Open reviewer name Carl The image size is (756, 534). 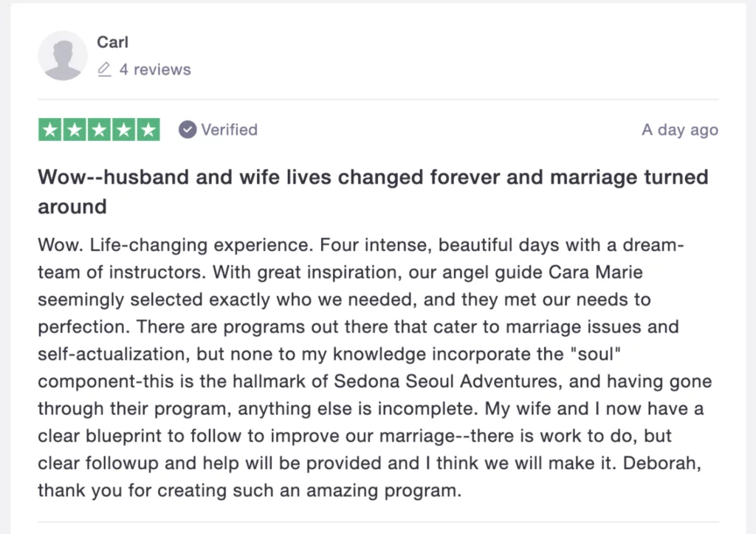point(112,42)
